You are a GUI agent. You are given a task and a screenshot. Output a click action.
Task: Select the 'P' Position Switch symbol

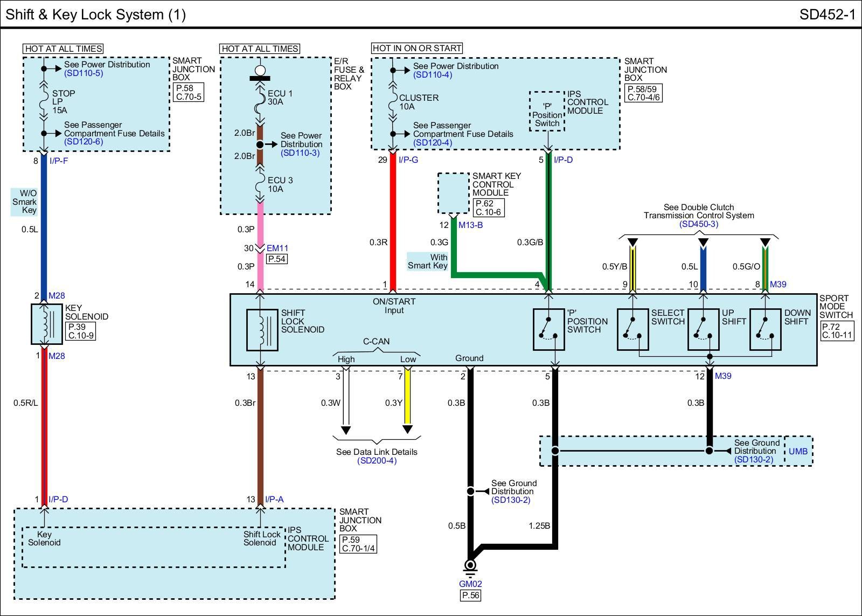[548, 329]
